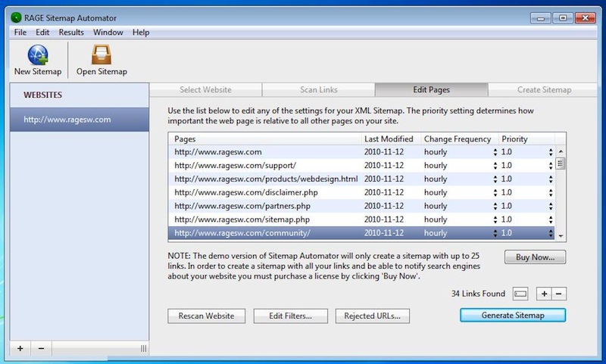Open change frequency dropdown for webdesign.html row
Viewport: 606px width, 364px height.
[x=495, y=179]
